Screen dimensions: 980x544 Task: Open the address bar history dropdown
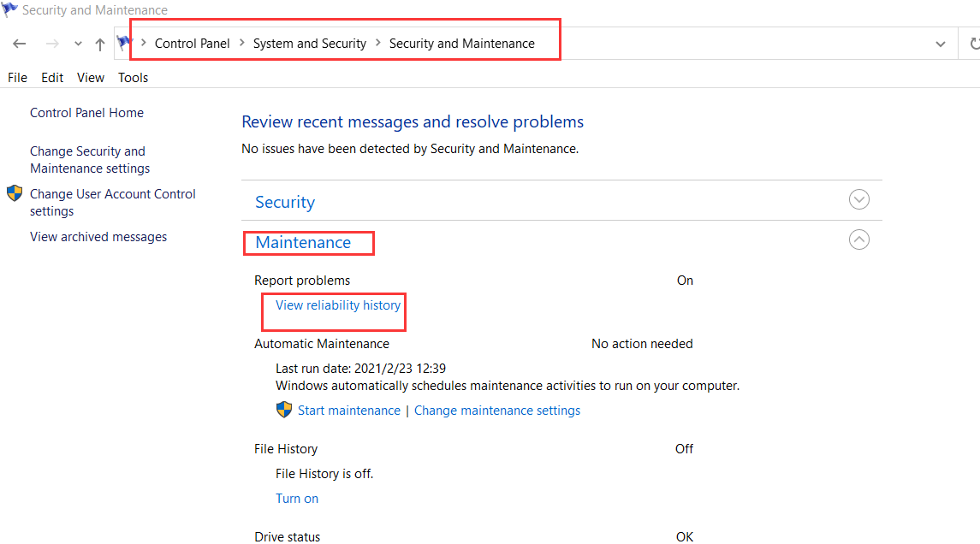[x=941, y=44]
